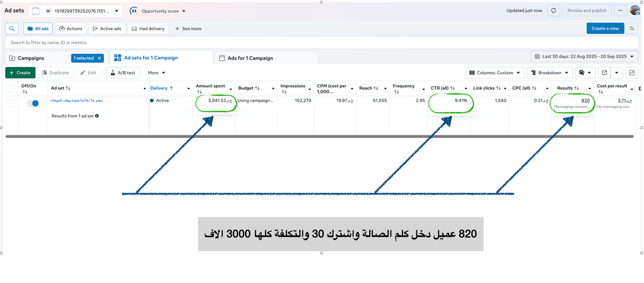
Task: Click the horizontal table scrollbar
Action: pos(319,136)
